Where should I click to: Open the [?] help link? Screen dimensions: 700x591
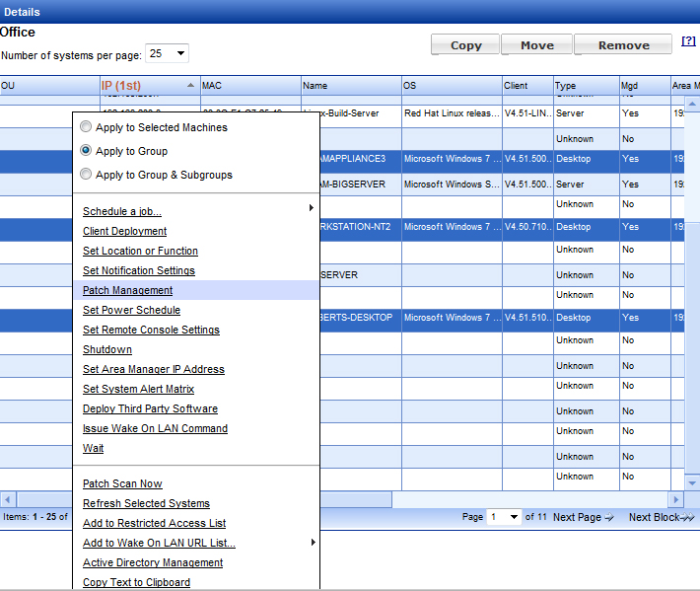click(689, 41)
